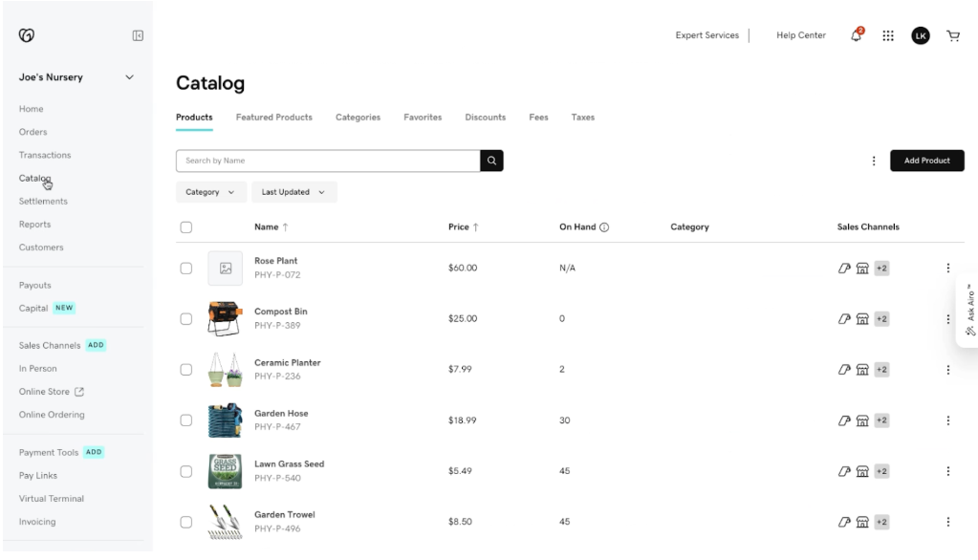Open Virtual Terminal in sidebar
The height and width of the screenshot is (560, 978).
coord(51,499)
